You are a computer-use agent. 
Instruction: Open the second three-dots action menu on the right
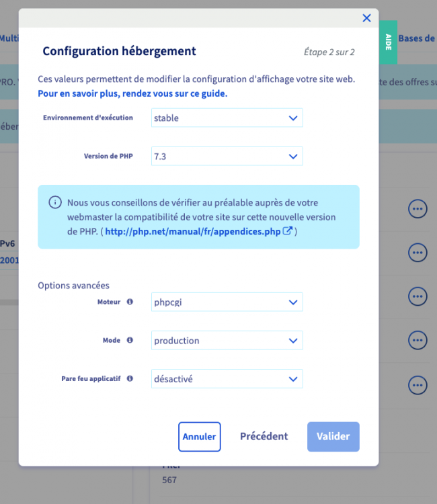pos(418,253)
